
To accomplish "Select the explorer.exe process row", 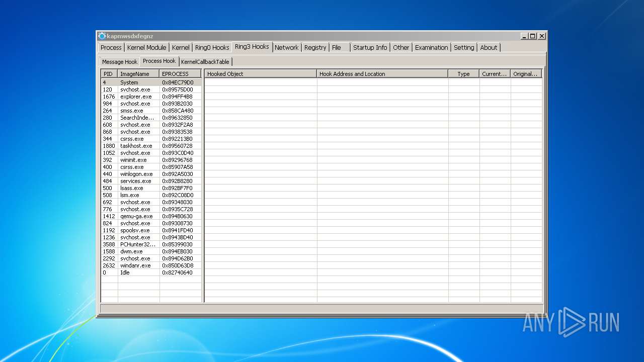I will [151, 97].
